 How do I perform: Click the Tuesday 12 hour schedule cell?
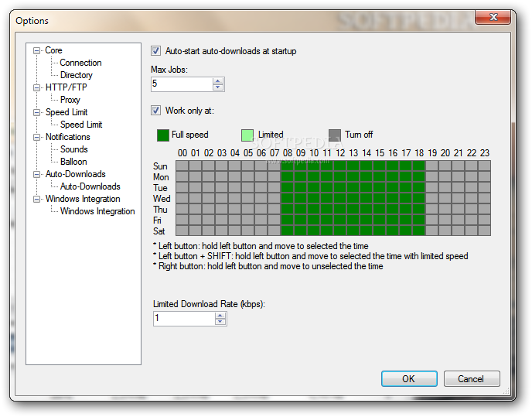click(x=340, y=187)
